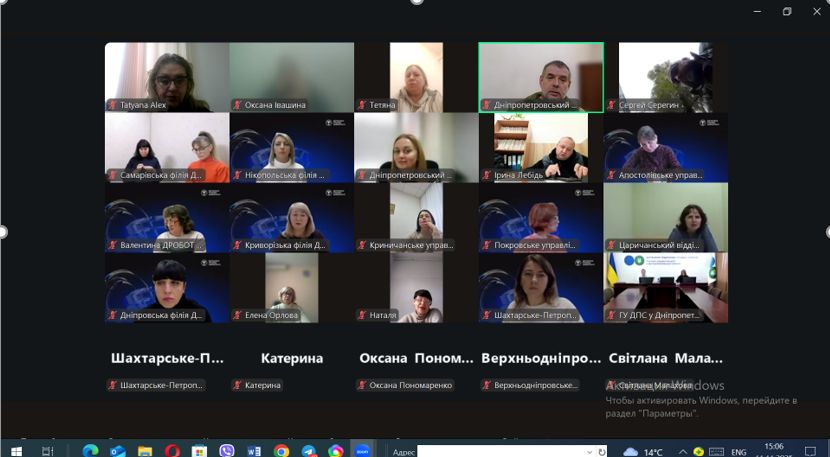The image size is (830, 457).
Task: Click muted mic icon beside Tatyana Alex
Action: [113, 105]
